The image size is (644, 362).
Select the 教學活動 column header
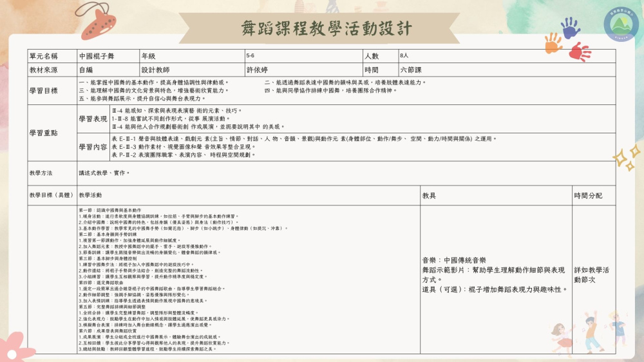pos(249,195)
